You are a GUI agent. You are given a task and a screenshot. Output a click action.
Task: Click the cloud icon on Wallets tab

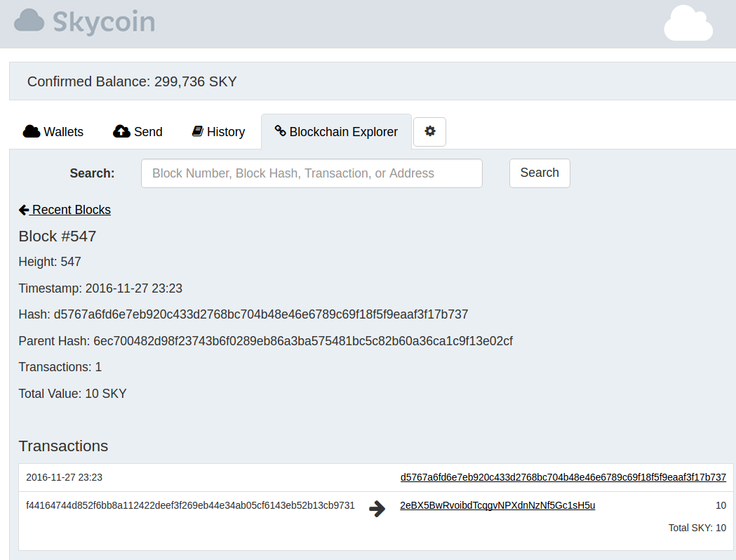[31, 131]
